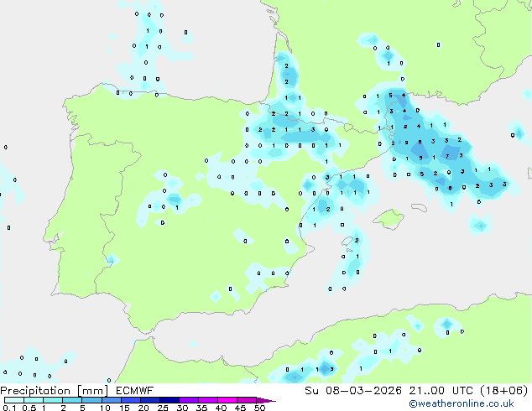The image size is (532, 411).
Task: Click the 'Precipitation [mm]' title text
Action: pyautogui.click(x=55, y=391)
